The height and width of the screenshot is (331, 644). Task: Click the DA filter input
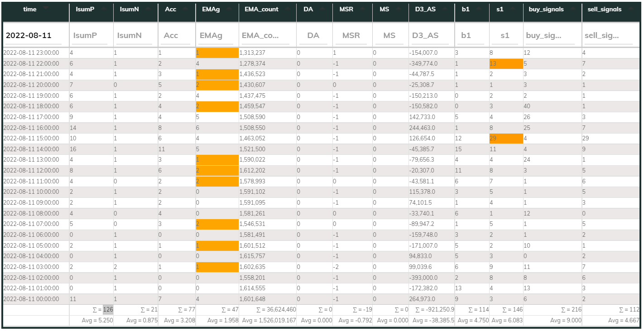[313, 35]
